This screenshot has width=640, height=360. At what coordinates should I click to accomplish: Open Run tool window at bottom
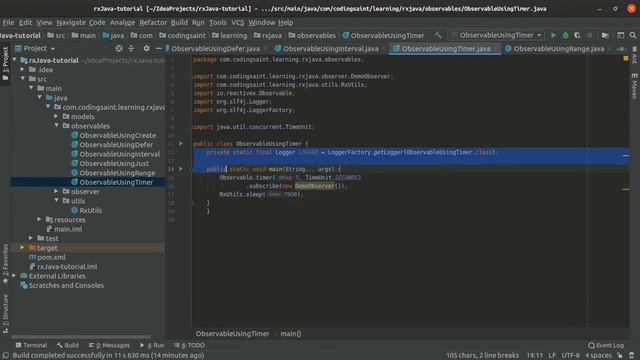pyautogui.click(x=152, y=345)
